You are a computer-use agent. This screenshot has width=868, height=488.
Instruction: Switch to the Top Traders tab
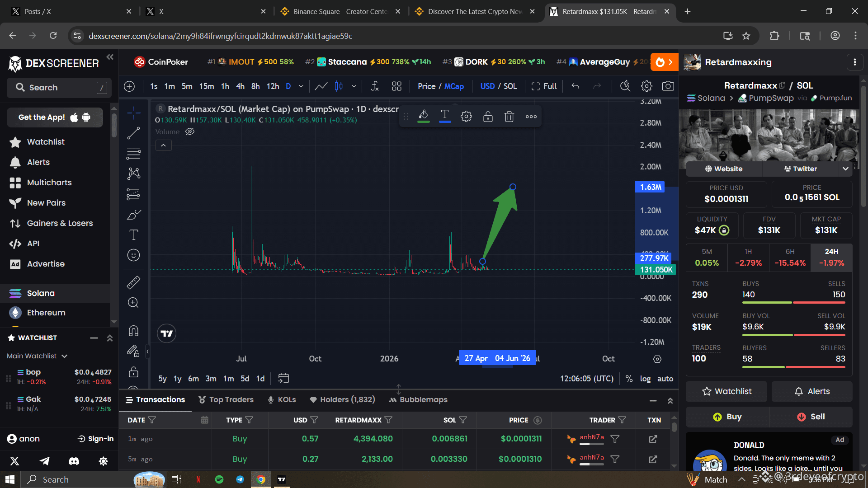click(226, 400)
